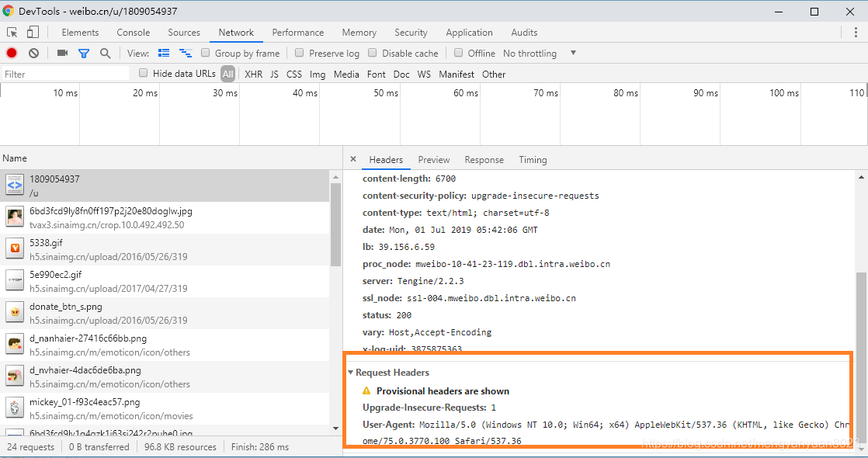Filter requests by CSS
Viewport: 868px width, 458px height.
click(294, 74)
